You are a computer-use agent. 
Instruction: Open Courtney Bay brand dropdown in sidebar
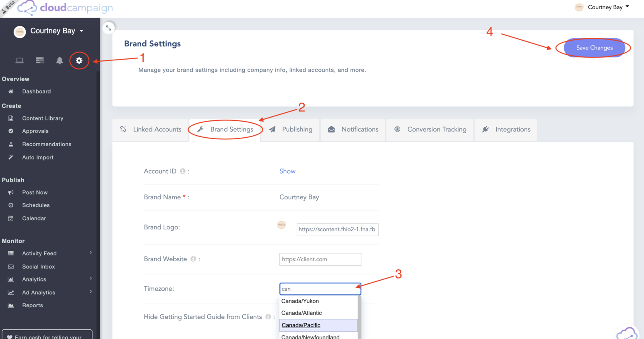(x=49, y=31)
